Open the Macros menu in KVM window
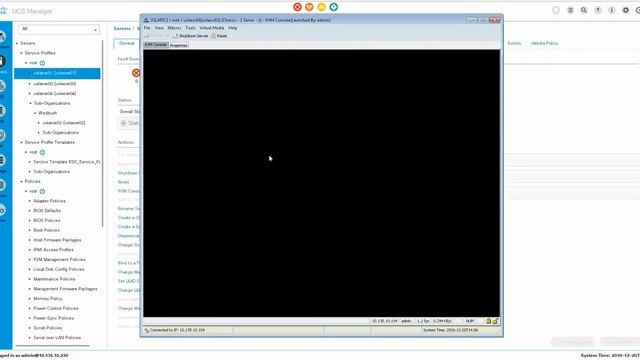 (174, 28)
